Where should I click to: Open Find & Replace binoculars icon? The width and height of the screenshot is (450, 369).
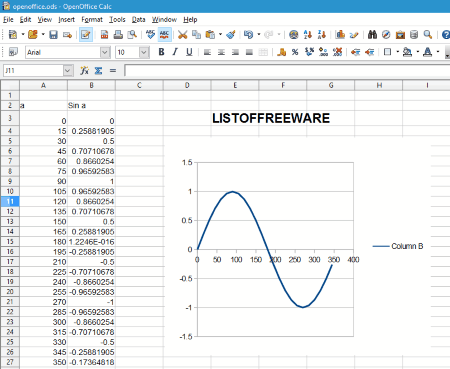pyautogui.click(x=372, y=34)
